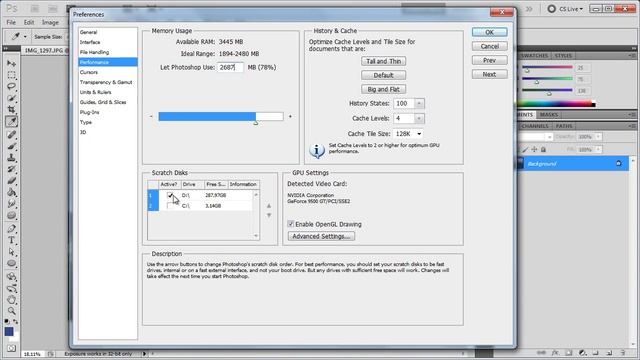Click the color spectrum ramp in Color panel
The image size is (640, 360).
coord(557,104)
